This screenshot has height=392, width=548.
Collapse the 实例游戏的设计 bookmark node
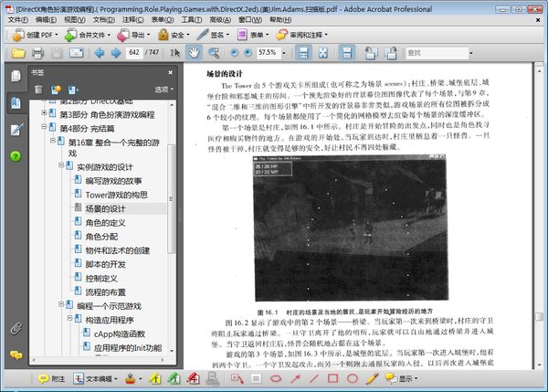tap(61, 167)
